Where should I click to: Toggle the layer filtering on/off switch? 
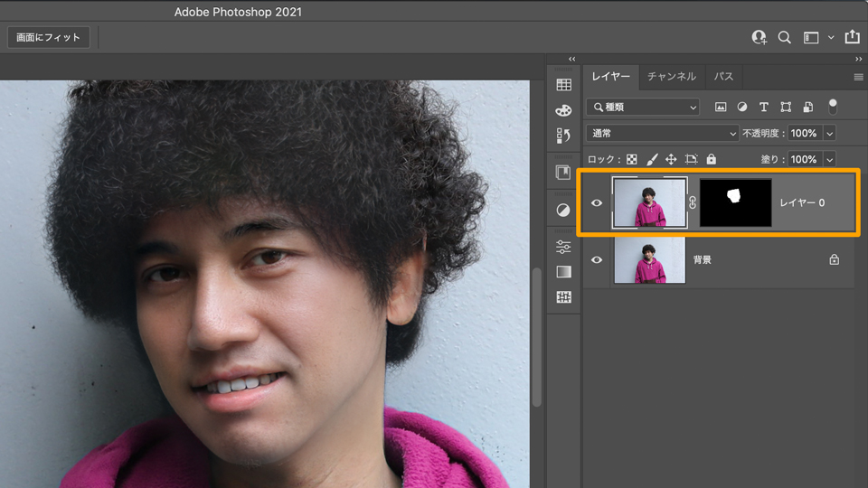(832, 106)
